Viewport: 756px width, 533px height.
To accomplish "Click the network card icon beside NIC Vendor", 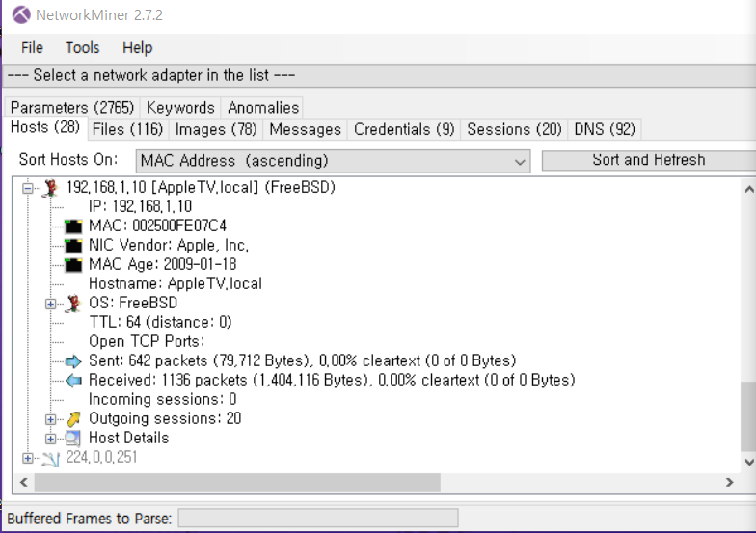I will click(73, 245).
